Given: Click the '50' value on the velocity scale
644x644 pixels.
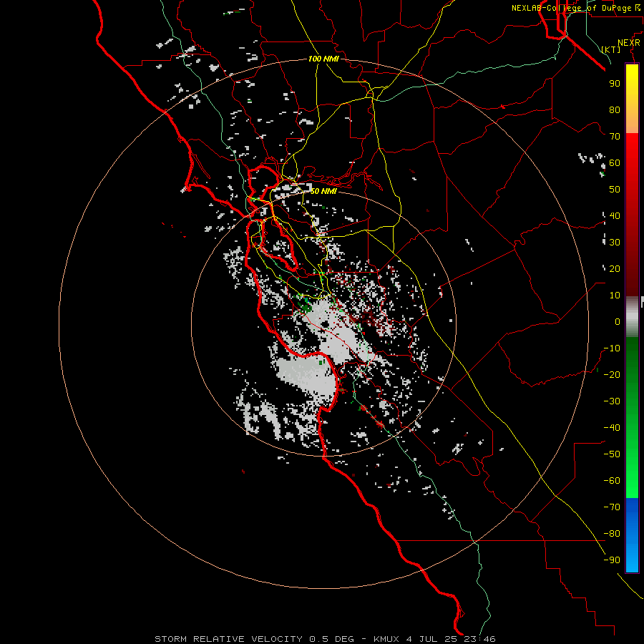Looking at the screenshot, I should (x=615, y=190).
